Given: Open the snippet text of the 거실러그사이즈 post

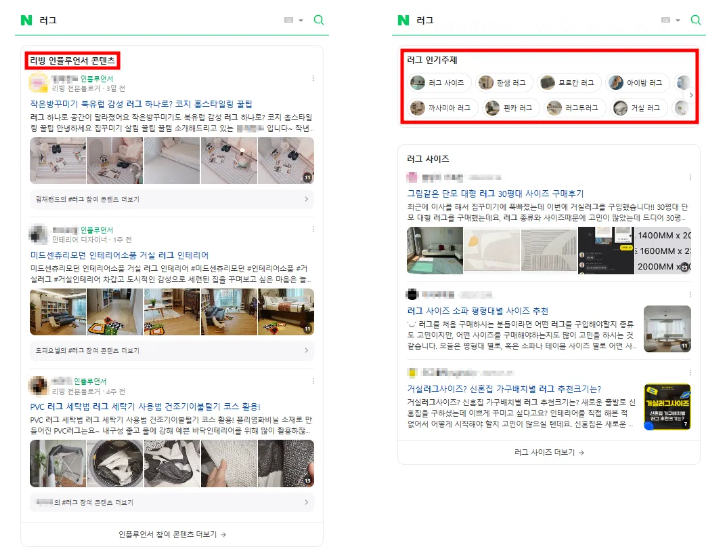Looking at the screenshot, I should [x=521, y=413].
